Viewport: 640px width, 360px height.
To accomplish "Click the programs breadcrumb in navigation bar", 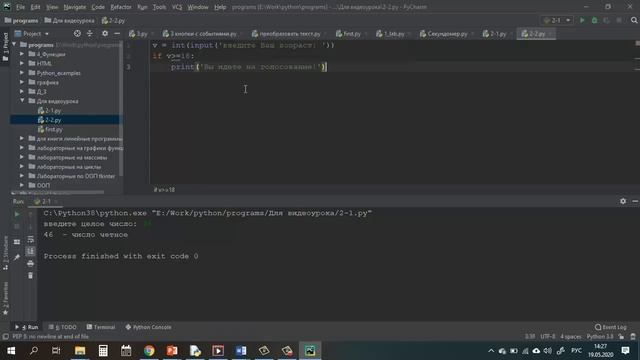I will (x=21, y=20).
